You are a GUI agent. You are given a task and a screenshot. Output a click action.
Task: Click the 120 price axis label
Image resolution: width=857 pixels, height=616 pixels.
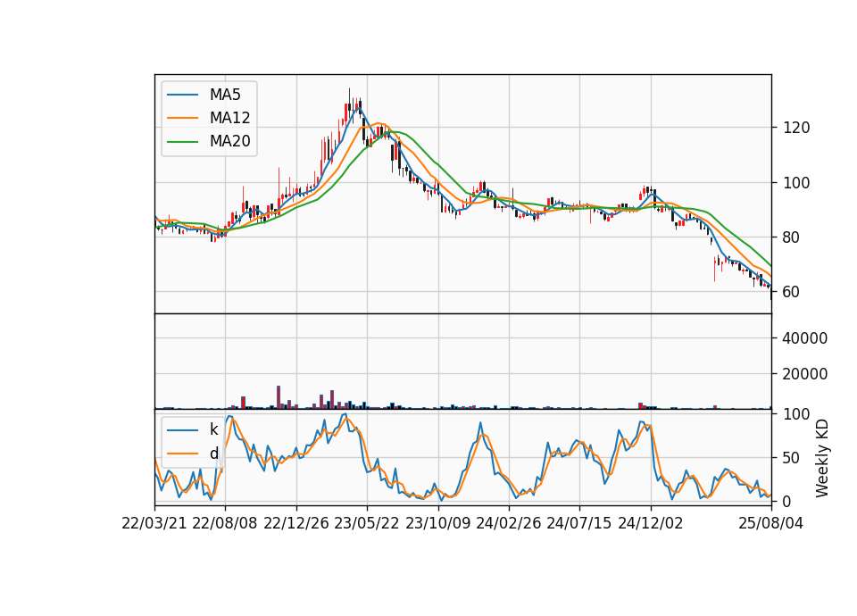[796, 128]
